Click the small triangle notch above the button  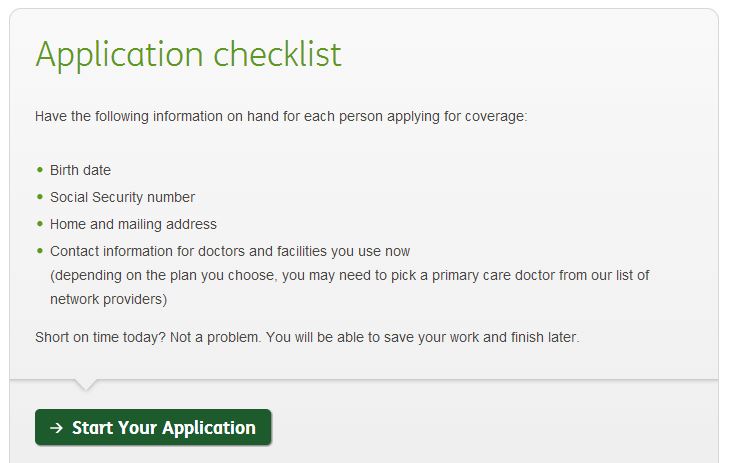tap(86, 384)
